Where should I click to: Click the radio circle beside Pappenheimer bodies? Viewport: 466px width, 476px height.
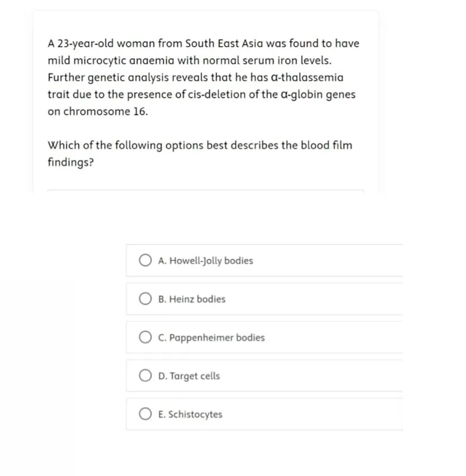click(x=145, y=337)
